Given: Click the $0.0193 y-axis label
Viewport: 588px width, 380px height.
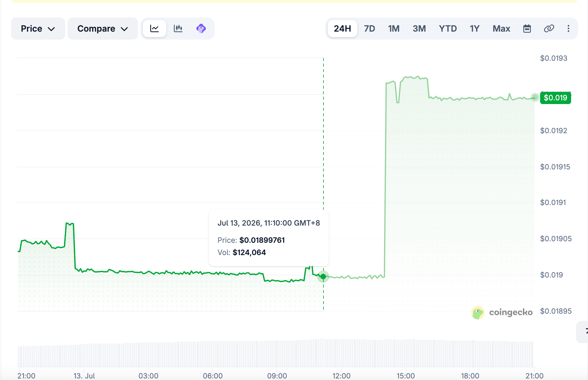Looking at the screenshot, I should [x=554, y=58].
